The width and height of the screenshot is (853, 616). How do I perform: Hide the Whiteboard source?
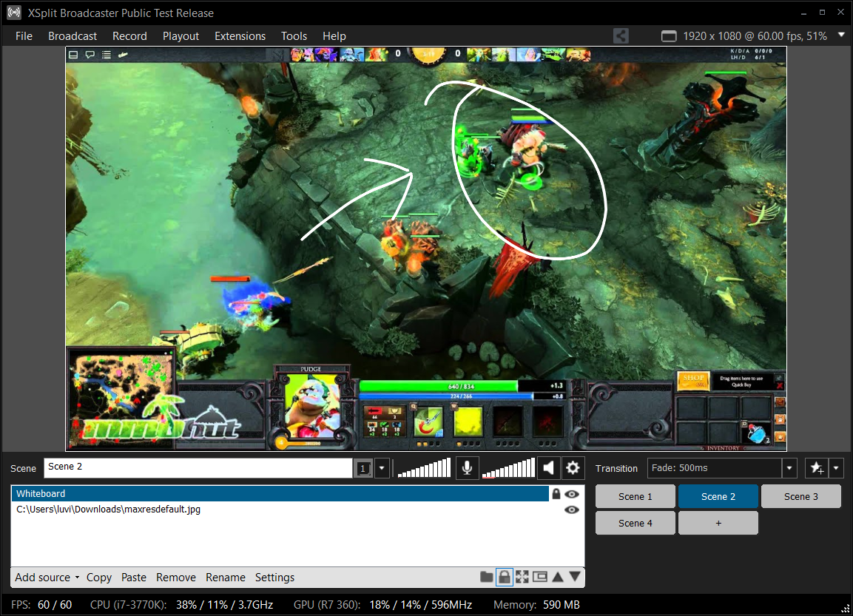click(571, 494)
